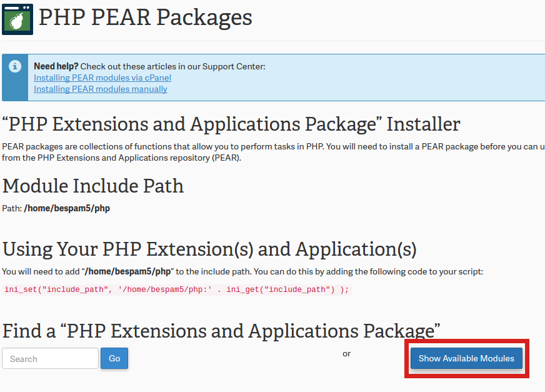545x392 pixels.
Task: Click the Go button
Action: pos(114,358)
